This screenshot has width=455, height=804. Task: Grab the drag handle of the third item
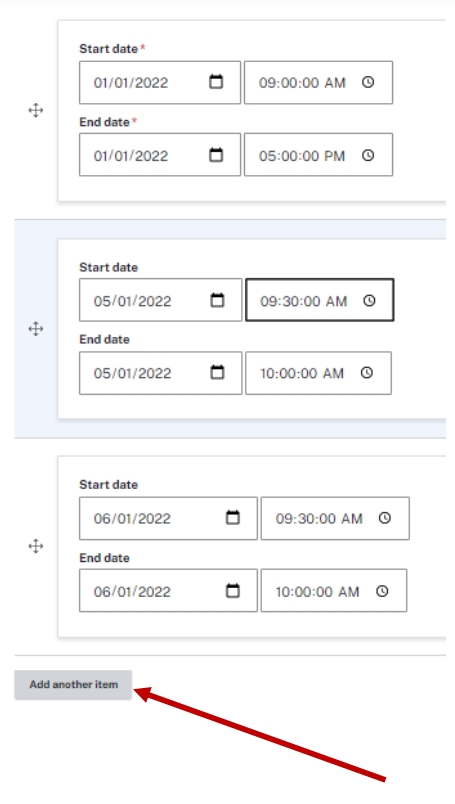(x=35, y=546)
